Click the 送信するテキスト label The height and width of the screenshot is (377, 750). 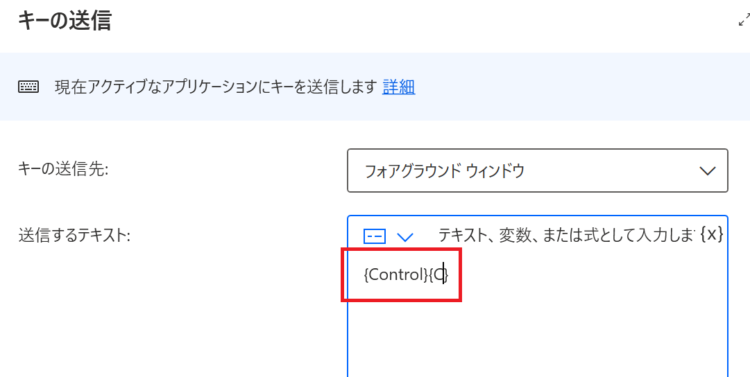[x=74, y=235]
